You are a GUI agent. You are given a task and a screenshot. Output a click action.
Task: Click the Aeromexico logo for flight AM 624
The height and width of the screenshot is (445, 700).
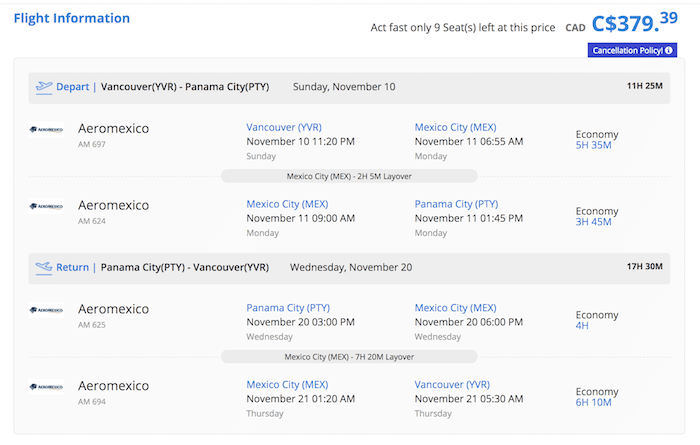pyautogui.click(x=46, y=206)
